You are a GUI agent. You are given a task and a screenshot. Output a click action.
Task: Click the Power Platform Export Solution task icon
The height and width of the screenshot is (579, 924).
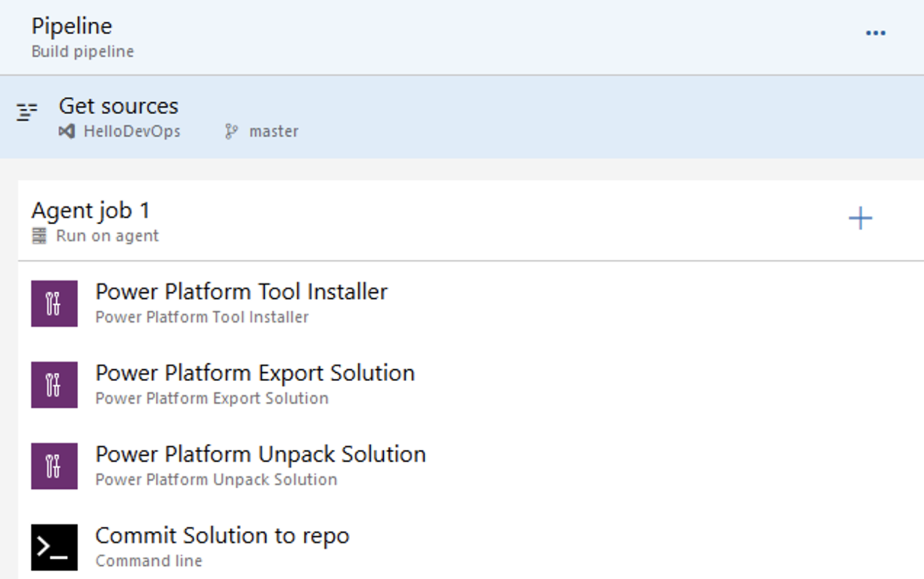(x=54, y=385)
